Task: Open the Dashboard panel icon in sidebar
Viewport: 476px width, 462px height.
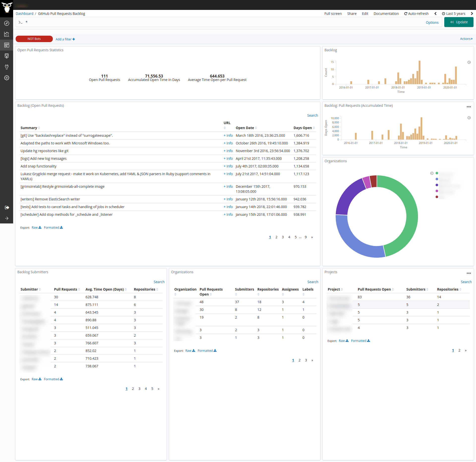Action: coord(7,45)
